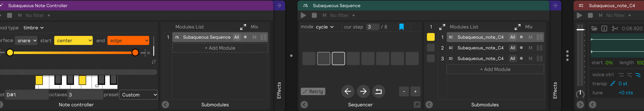Viewport: 644px width, 111px height.
Task: Open the Effects tab of Note Controller
Action: [x=279, y=90]
